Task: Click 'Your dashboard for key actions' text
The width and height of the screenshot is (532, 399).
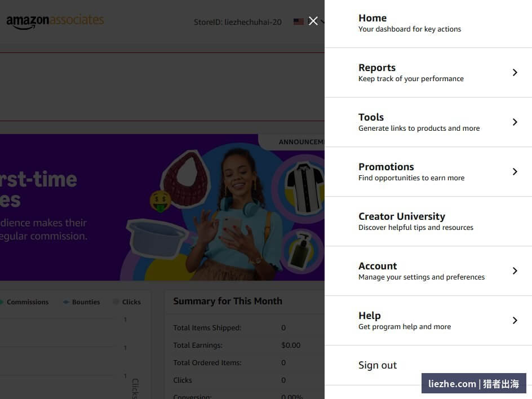Action: pyautogui.click(x=410, y=29)
